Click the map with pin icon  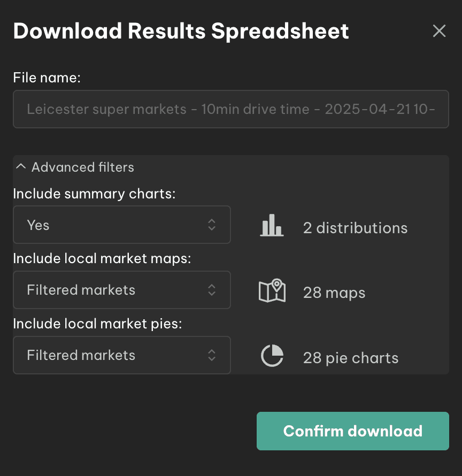tap(272, 290)
